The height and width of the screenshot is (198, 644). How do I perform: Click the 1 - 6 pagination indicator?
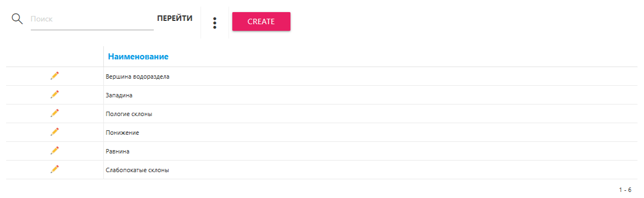[x=625, y=190]
